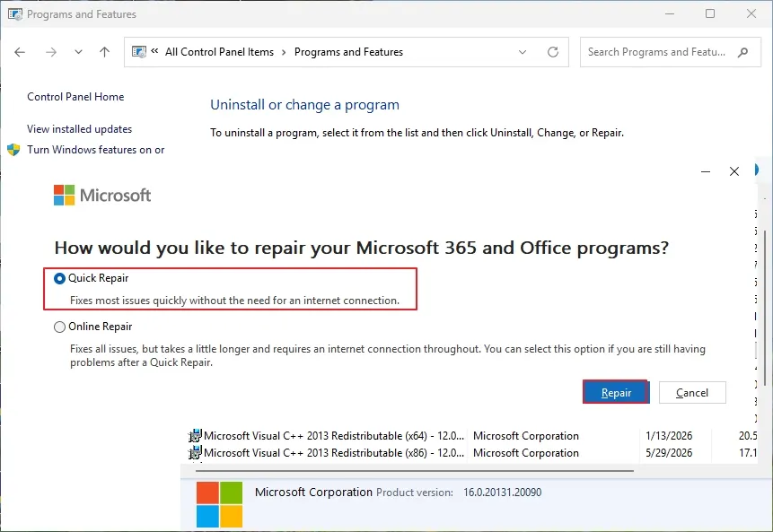Screen dimensions: 773x532
Task: Click Microsoft Corporation publisher in x64 row
Action: point(526,436)
